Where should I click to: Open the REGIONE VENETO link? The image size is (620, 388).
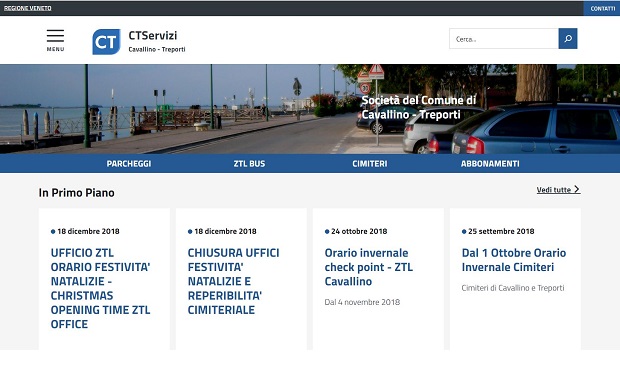(x=28, y=8)
